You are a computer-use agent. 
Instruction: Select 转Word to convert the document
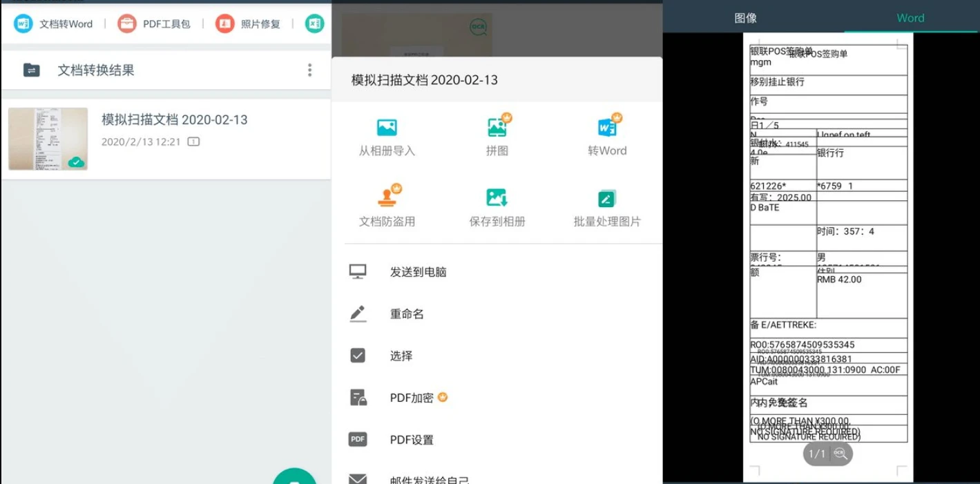point(606,136)
